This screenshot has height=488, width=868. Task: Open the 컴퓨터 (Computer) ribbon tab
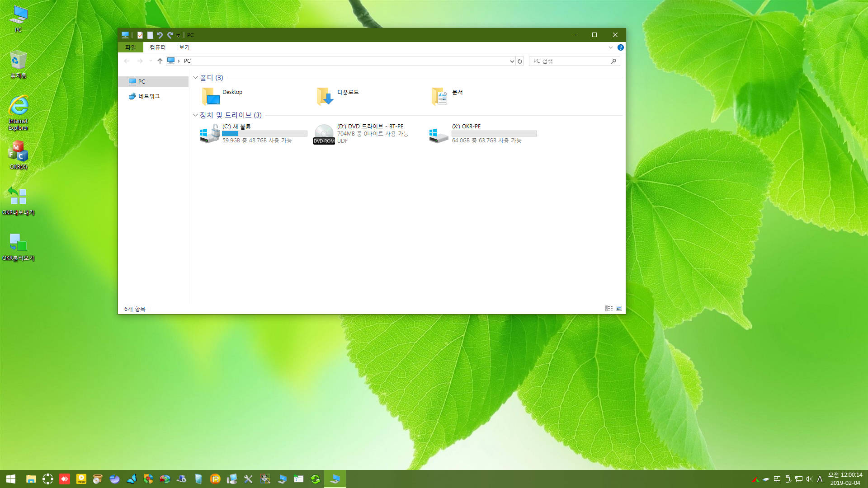[158, 47]
